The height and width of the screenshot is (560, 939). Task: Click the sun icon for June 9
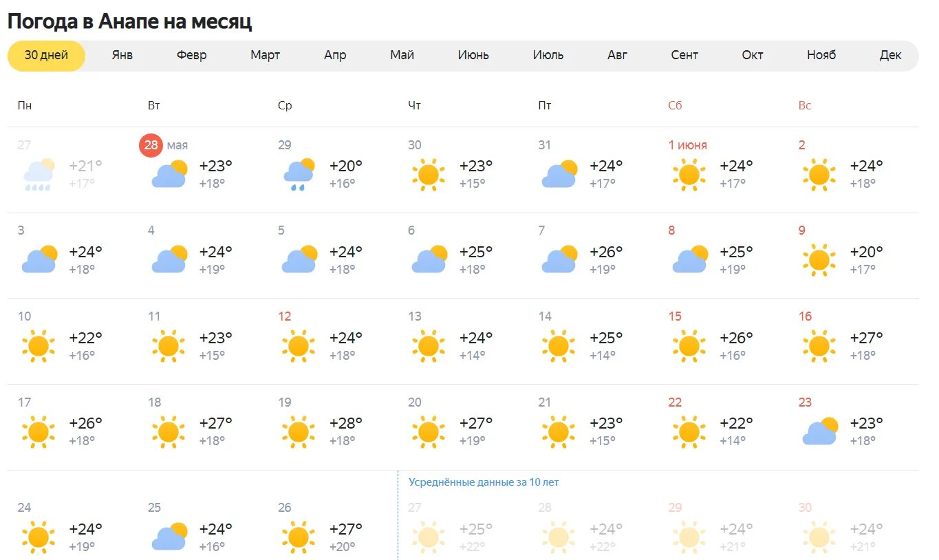819,260
